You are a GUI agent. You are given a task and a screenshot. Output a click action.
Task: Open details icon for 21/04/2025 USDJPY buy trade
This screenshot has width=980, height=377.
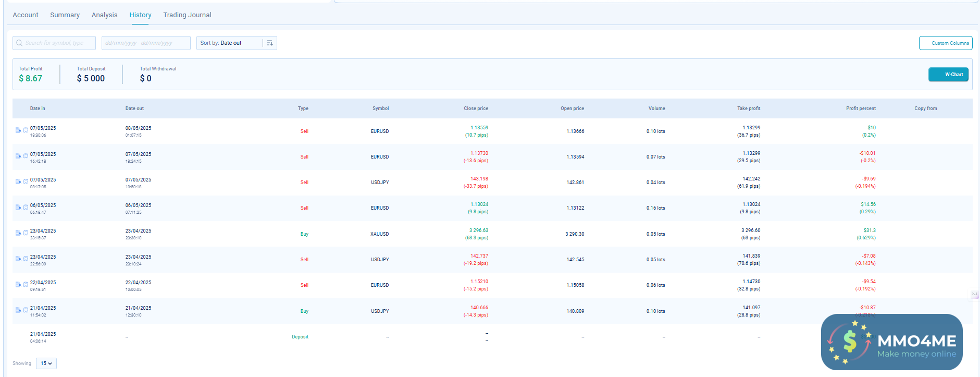pos(18,310)
